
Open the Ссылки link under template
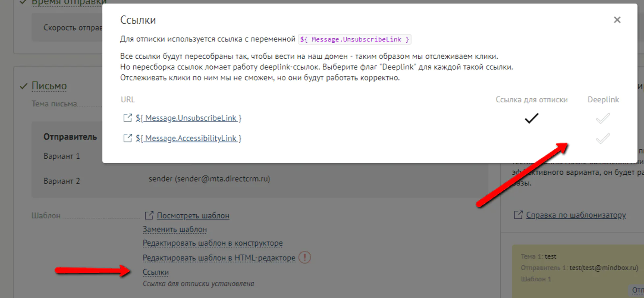[156, 272]
